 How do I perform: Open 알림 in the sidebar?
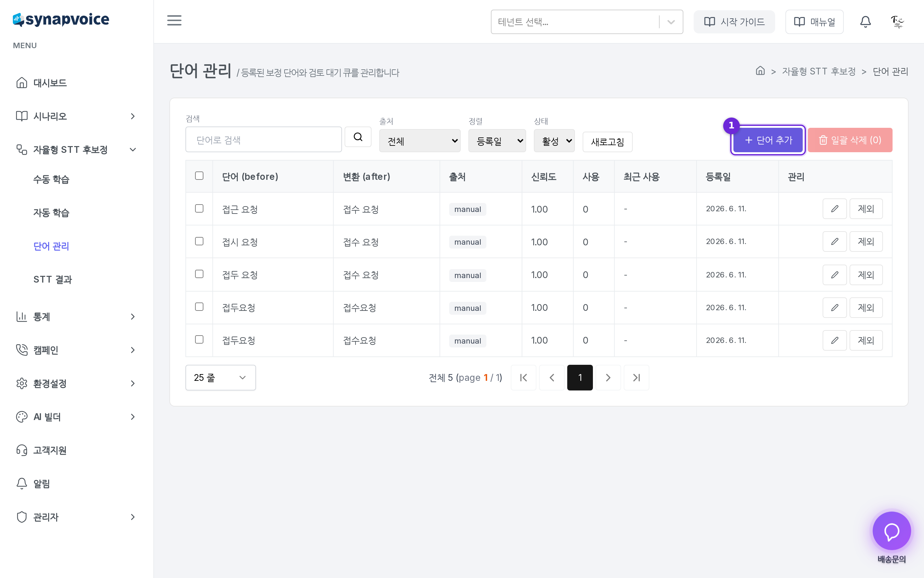click(76, 484)
